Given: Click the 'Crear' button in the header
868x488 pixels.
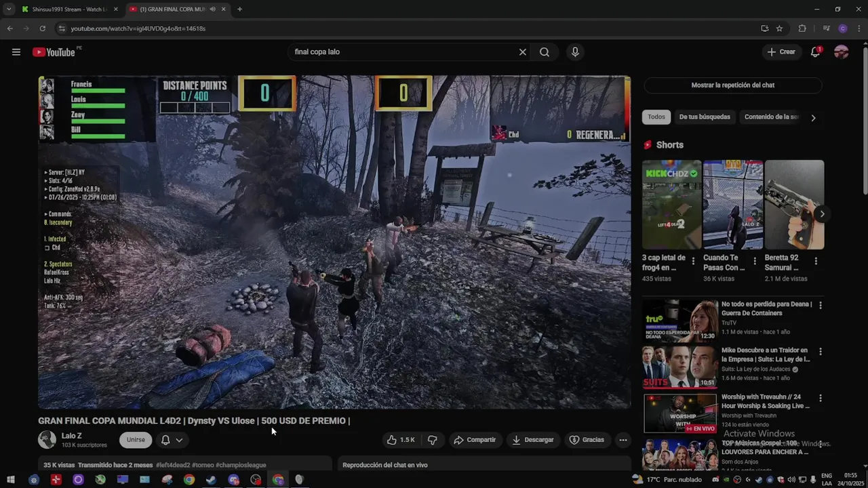Looking at the screenshot, I should point(781,52).
